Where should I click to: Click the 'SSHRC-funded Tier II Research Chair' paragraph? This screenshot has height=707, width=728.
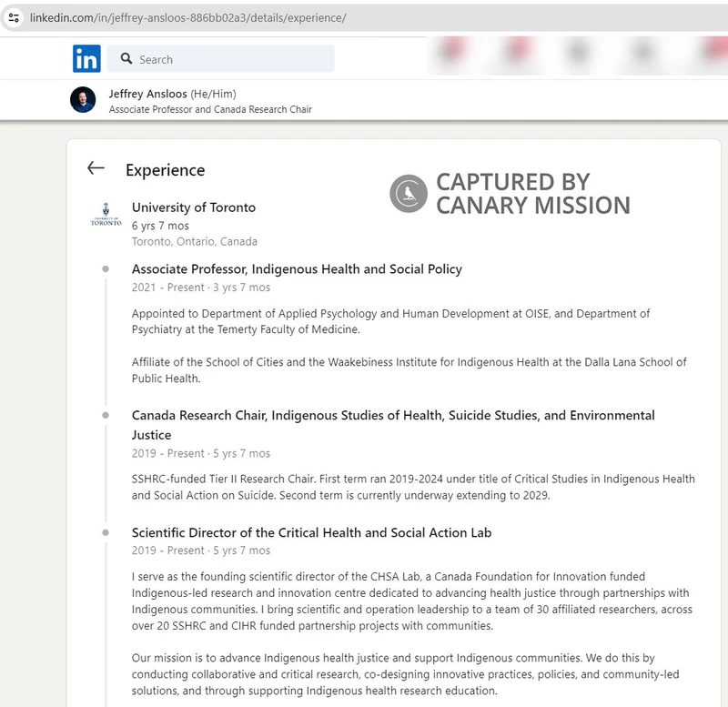(413, 487)
